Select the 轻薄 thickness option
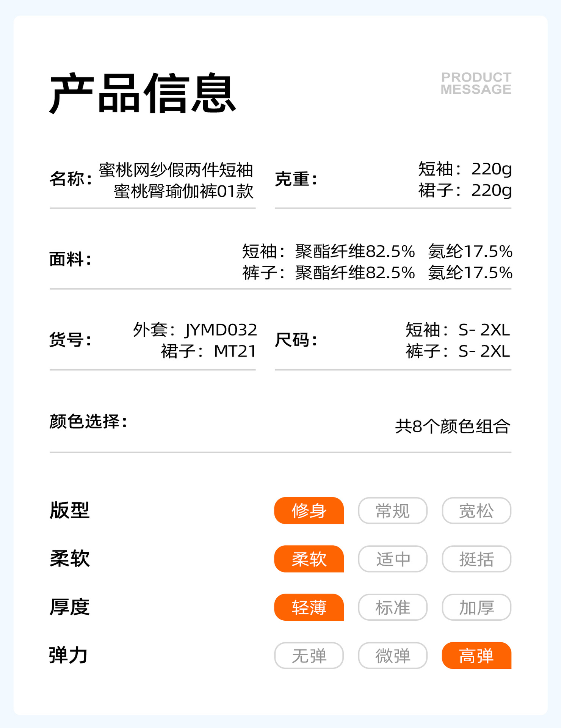 pos(309,607)
